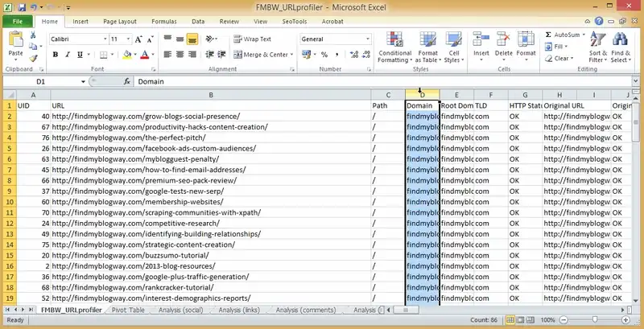Apply Percent Style format

point(324,55)
